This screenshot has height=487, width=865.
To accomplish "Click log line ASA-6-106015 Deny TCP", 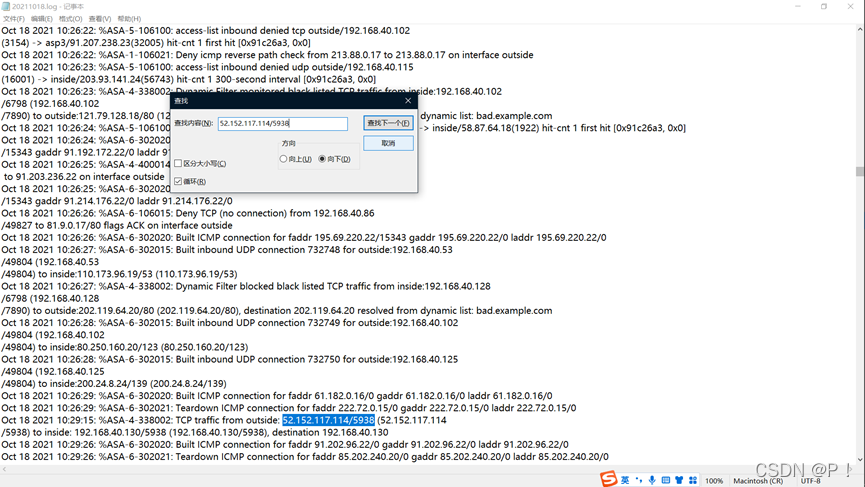I will point(188,213).
